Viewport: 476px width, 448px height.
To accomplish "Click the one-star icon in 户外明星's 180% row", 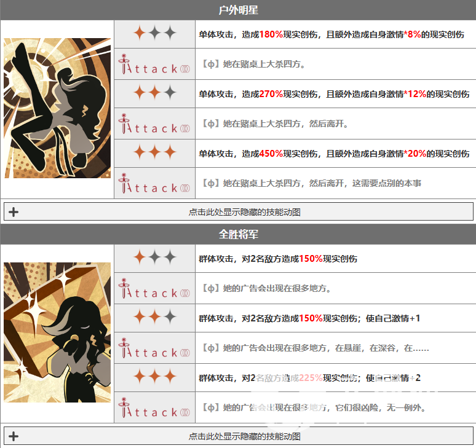I will (x=154, y=34).
